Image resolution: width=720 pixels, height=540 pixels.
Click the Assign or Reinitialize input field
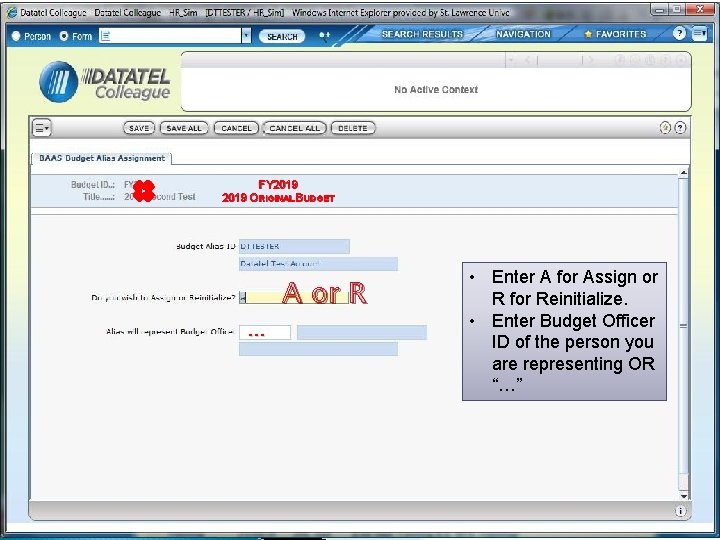pyautogui.click(x=294, y=298)
